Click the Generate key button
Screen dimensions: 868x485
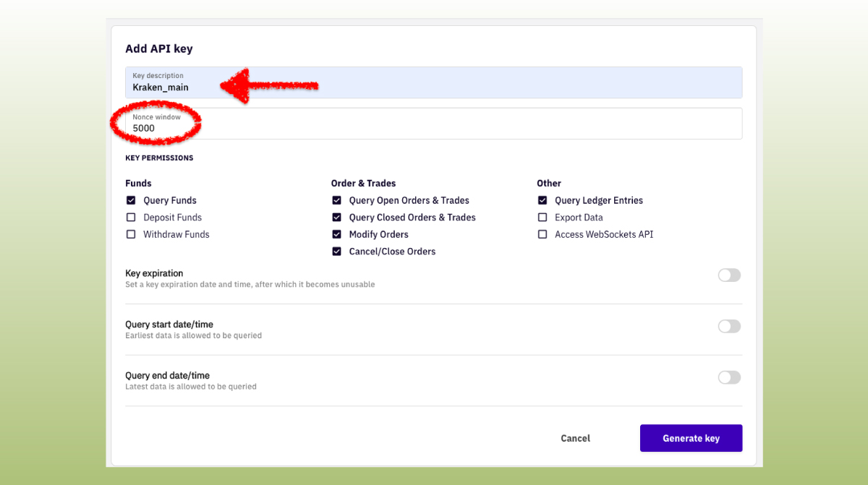(x=691, y=438)
